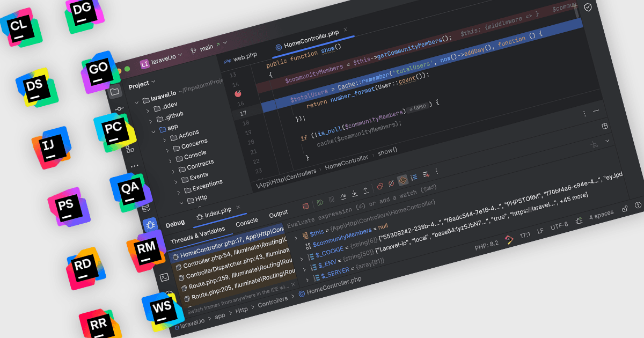Expand the .github folder
The image size is (644, 338).
click(x=151, y=121)
